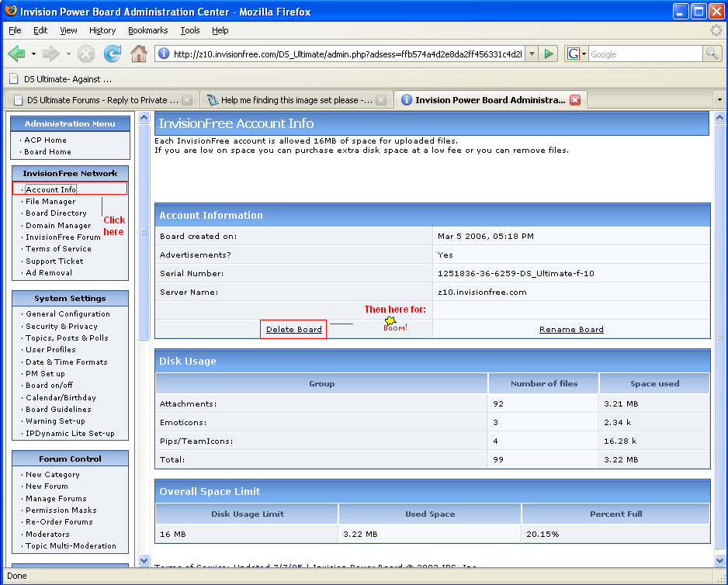Image resolution: width=728 pixels, height=585 pixels.
Task: Open the File menu
Action: coord(15,30)
